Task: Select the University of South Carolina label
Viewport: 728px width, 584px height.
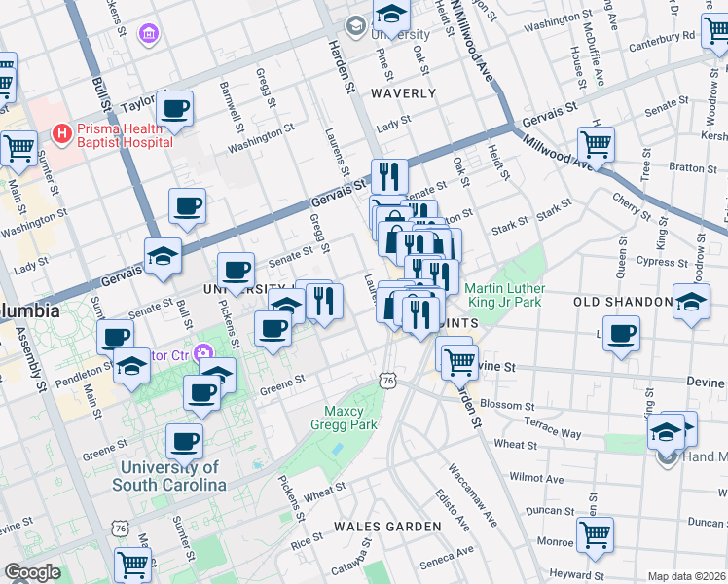Action: (169, 476)
